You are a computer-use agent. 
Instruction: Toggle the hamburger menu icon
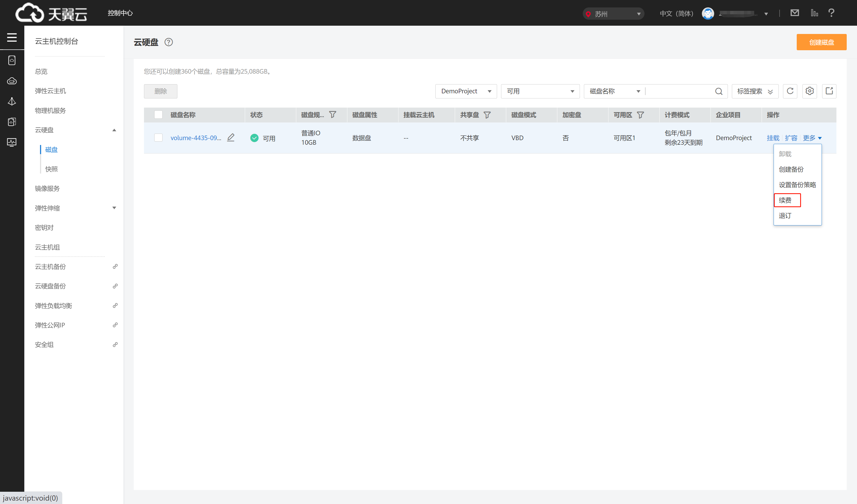click(x=12, y=37)
